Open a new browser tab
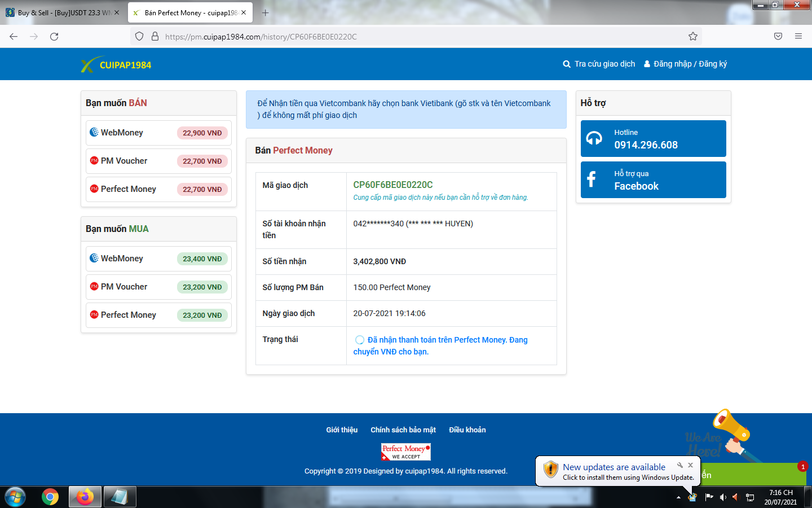Viewport: 812px width, 508px height. coord(266,12)
